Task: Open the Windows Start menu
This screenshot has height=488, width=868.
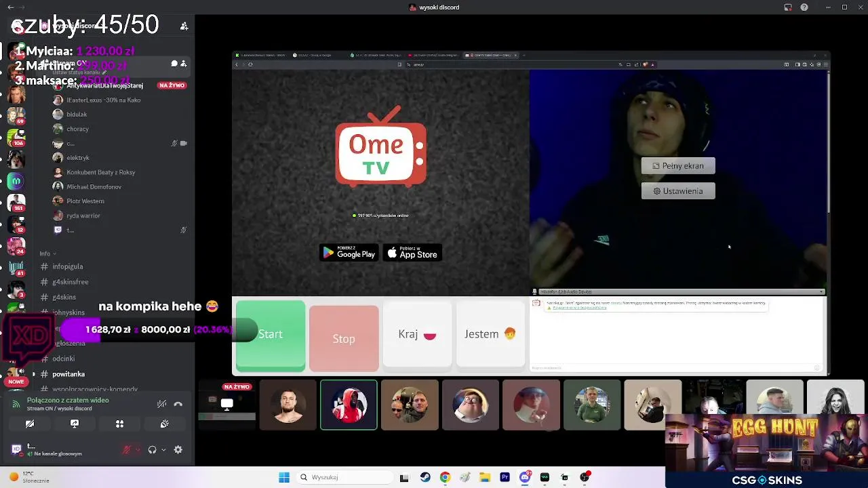Action: 284,477
